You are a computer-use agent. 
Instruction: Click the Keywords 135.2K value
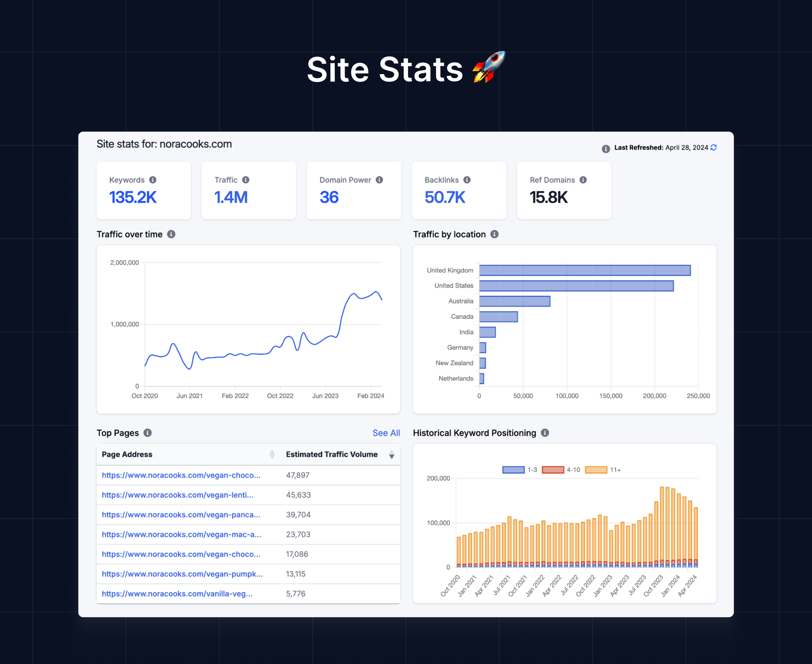133,197
